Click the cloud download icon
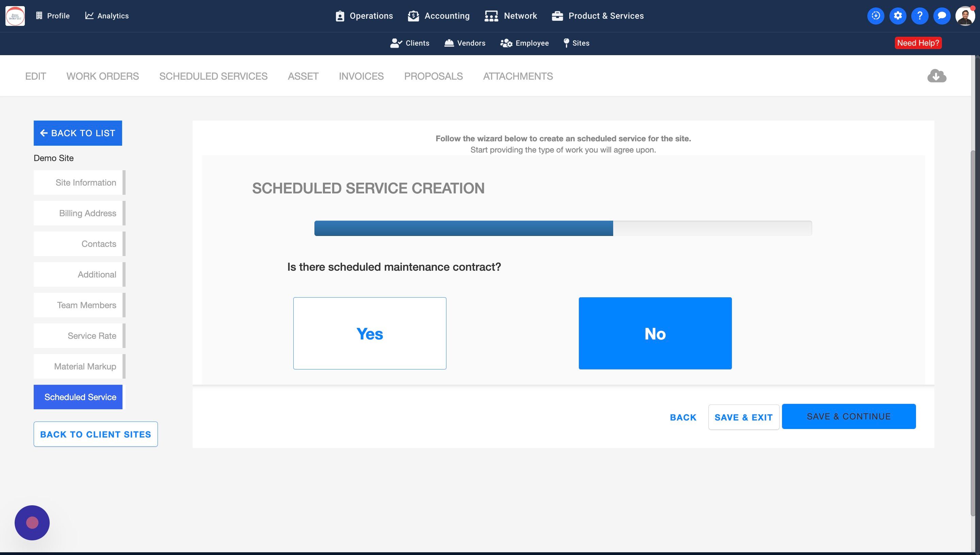This screenshot has height=555, width=980. tap(936, 76)
